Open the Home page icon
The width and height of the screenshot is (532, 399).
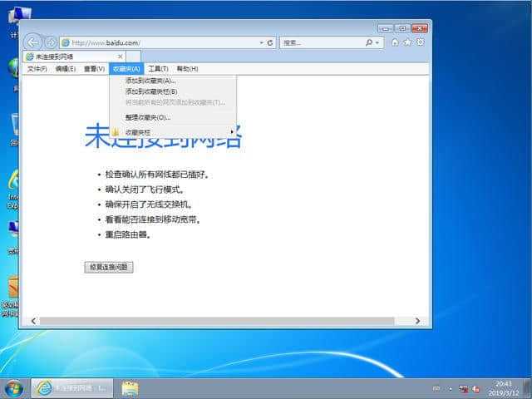(395, 42)
